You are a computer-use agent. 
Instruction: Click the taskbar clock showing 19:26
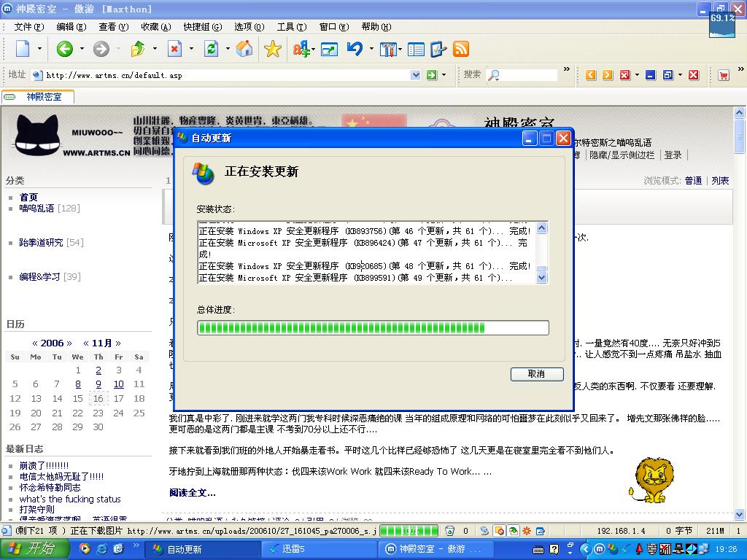pyautogui.click(x=726, y=549)
